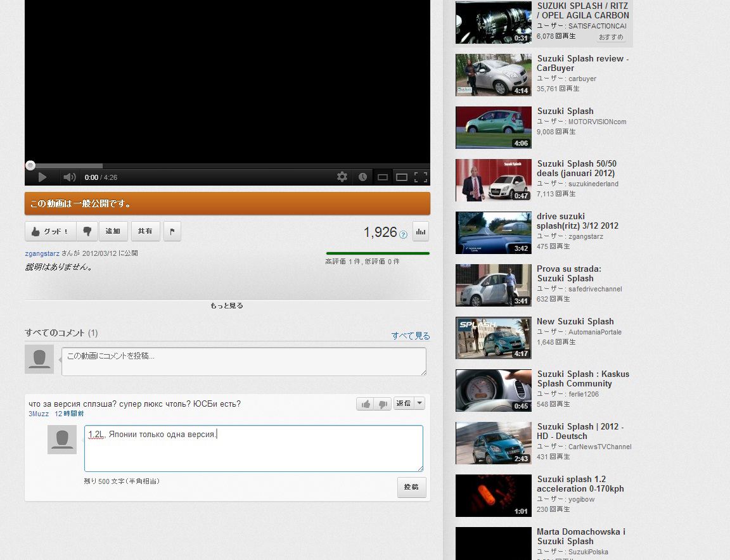Click the video progress bar scrubber

click(x=30, y=165)
